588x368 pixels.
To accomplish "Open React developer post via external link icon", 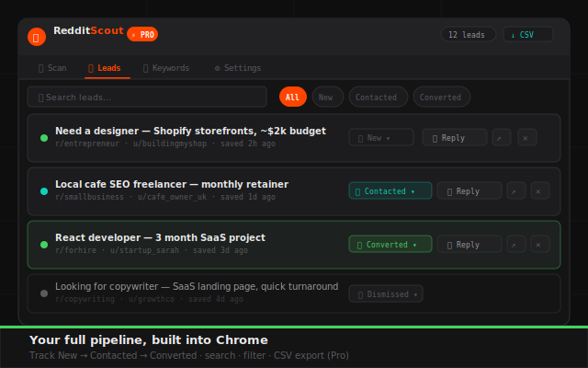I will click(x=516, y=244).
